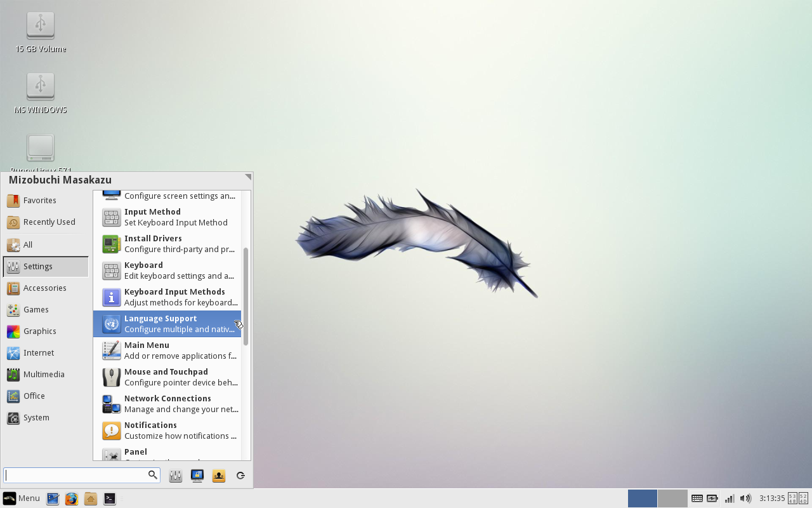Open the network signal tray icon
This screenshot has width=812, height=508.
(730, 498)
